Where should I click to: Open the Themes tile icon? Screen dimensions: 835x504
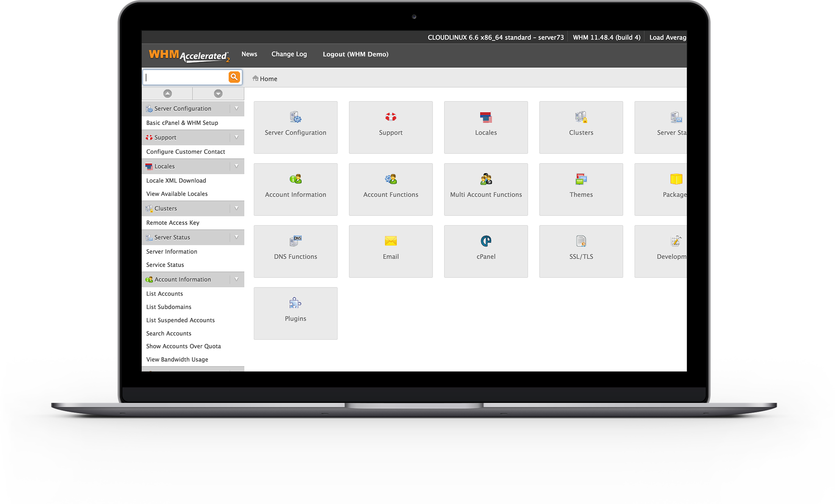[581, 179]
